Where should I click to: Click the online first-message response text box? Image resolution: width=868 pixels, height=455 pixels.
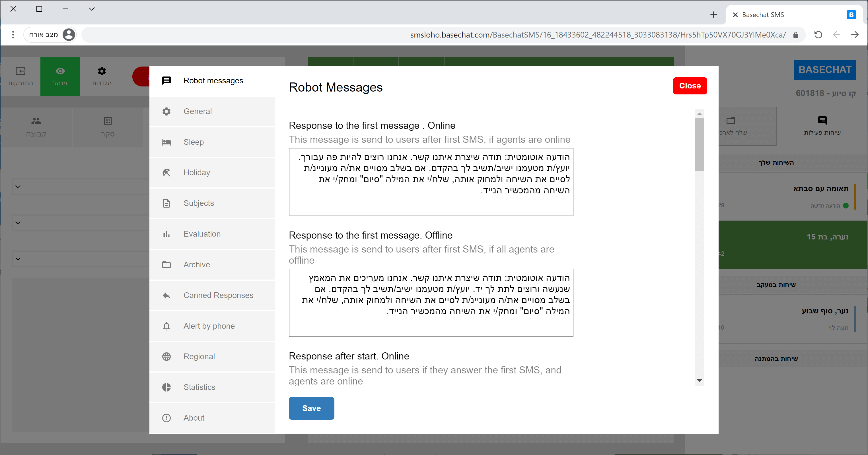(431, 182)
